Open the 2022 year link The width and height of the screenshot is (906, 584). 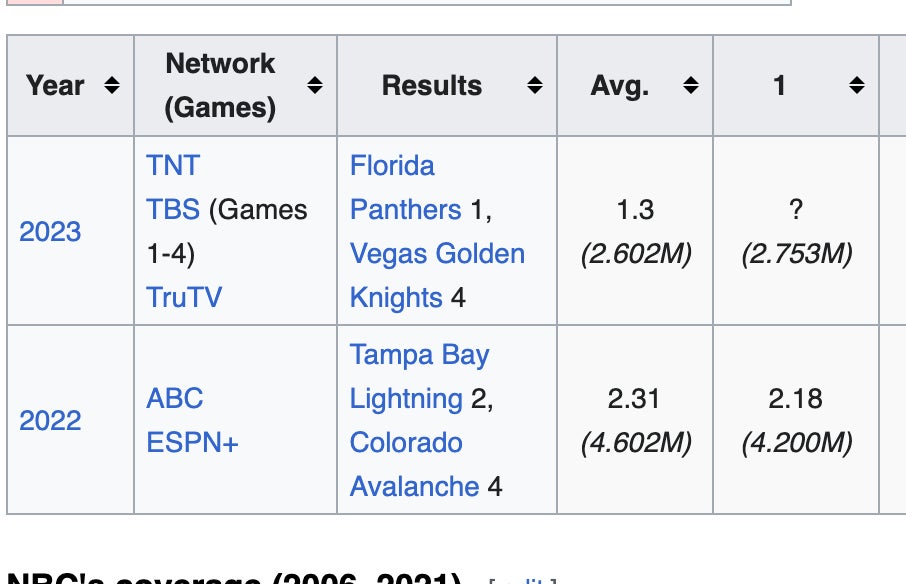(50, 420)
